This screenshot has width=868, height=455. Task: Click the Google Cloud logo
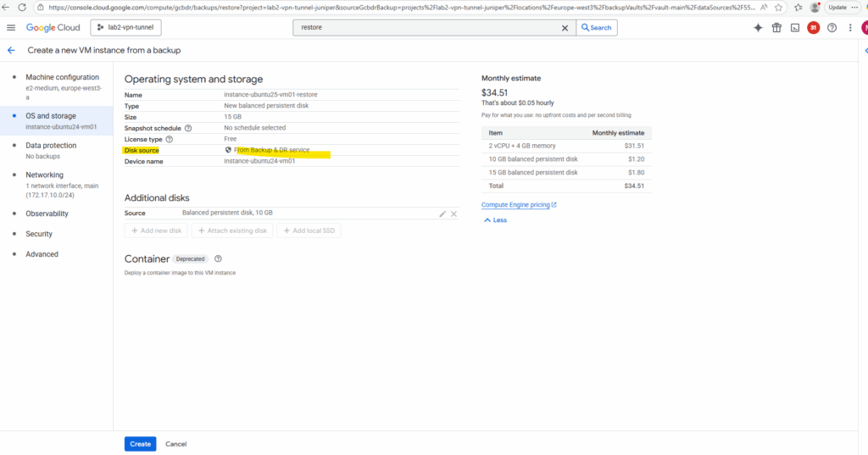click(53, 28)
